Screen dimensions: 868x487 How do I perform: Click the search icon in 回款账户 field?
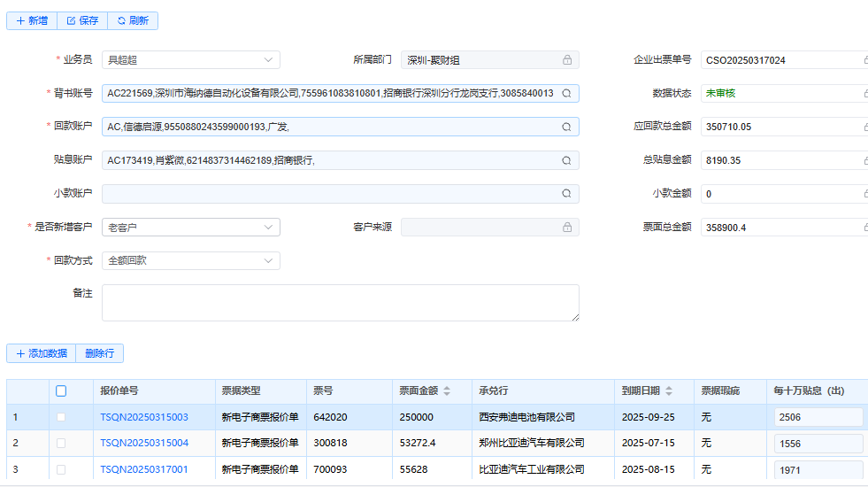tap(566, 127)
